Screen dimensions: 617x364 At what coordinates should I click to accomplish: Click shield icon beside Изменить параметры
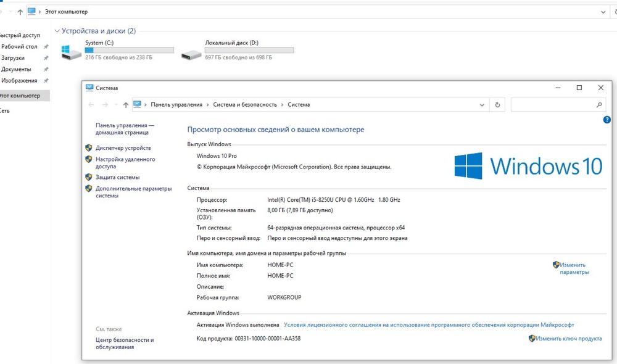(x=556, y=265)
